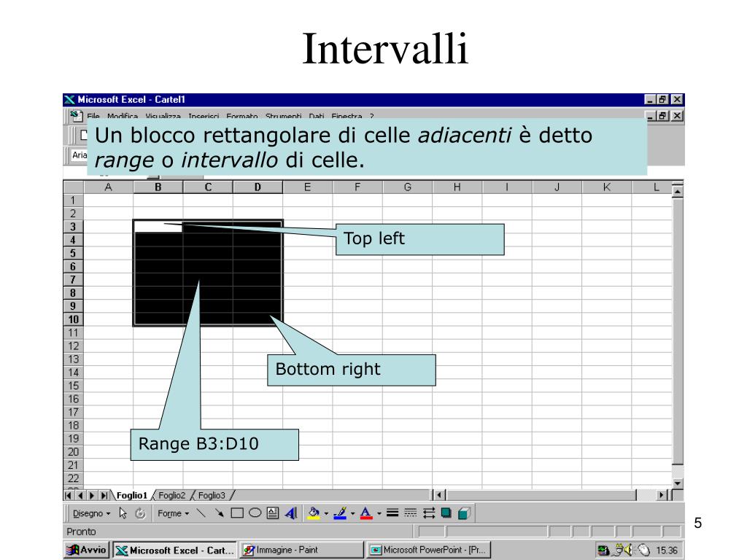Open the Forme shapes dropdown
The width and height of the screenshot is (747, 560).
[x=174, y=513]
